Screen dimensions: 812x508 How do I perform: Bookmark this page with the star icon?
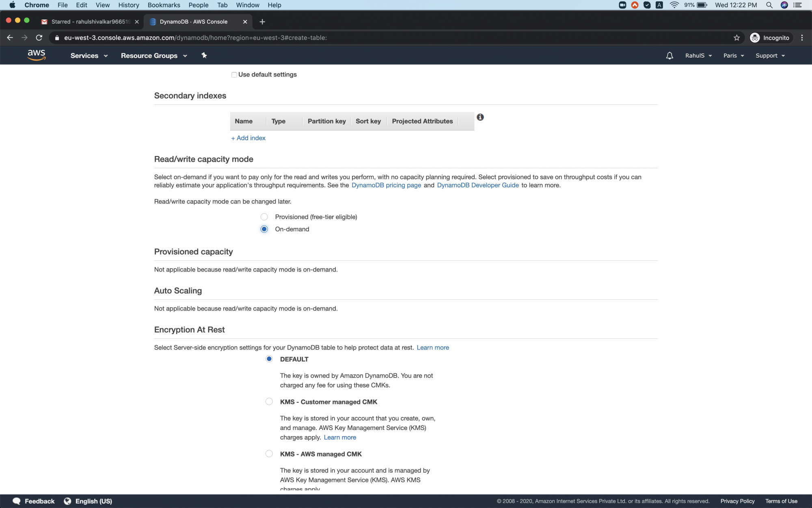736,37
